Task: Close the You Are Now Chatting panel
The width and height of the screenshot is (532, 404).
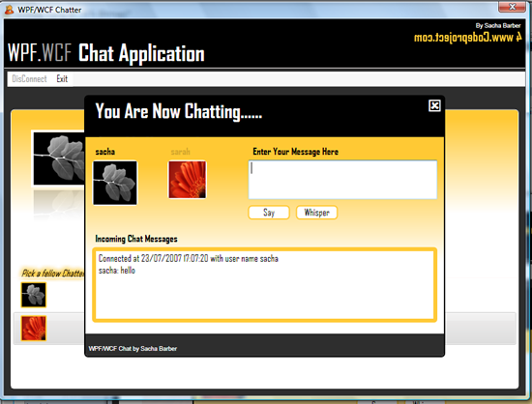Action: tap(434, 105)
